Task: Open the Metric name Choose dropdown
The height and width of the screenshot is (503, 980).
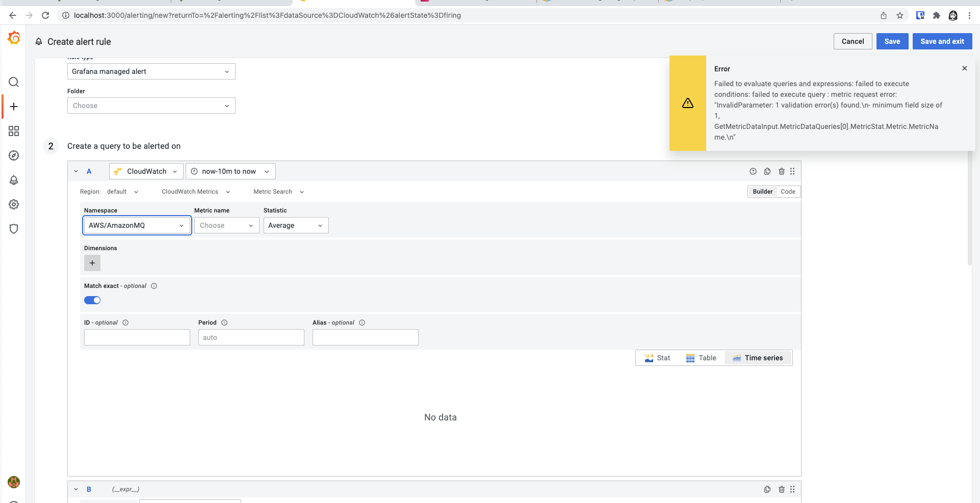Action: 226,225
